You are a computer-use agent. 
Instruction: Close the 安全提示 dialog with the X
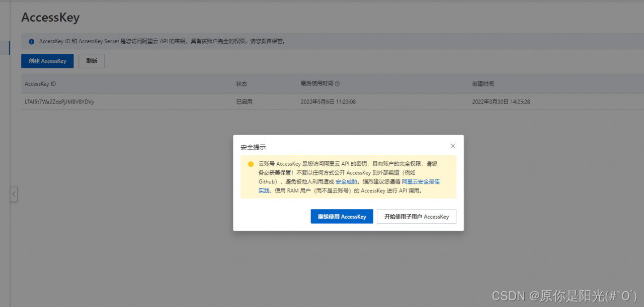(452, 146)
